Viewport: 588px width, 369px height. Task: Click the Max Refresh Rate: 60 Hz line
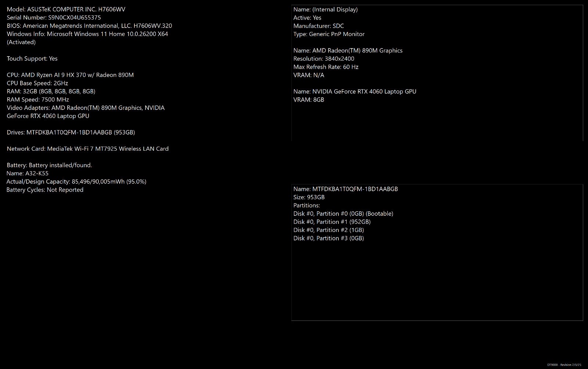326,67
